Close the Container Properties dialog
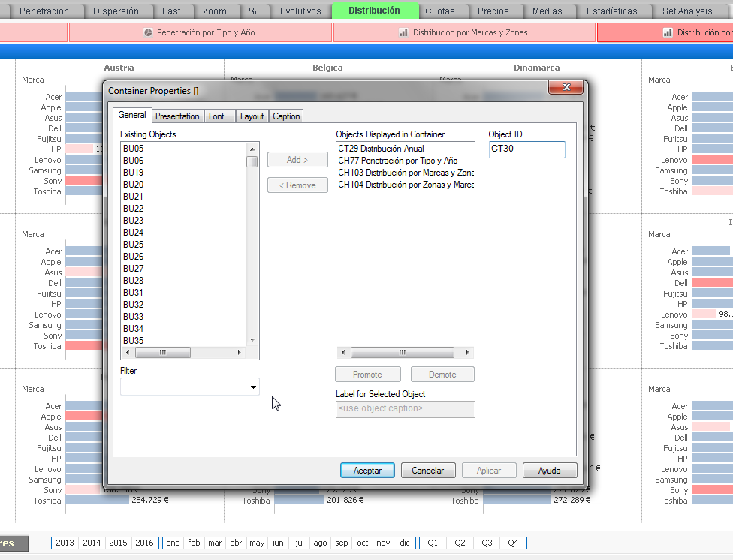 566,87
